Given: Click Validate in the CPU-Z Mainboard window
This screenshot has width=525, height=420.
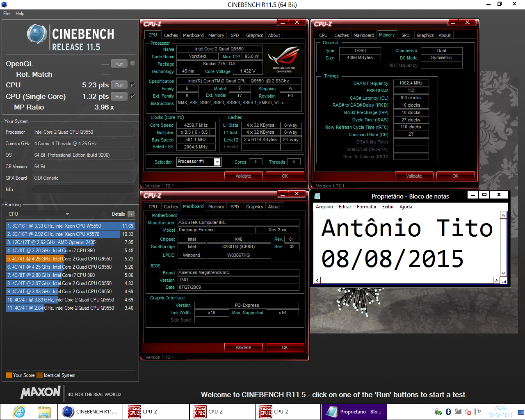Looking at the screenshot, I should click(x=243, y=347).
